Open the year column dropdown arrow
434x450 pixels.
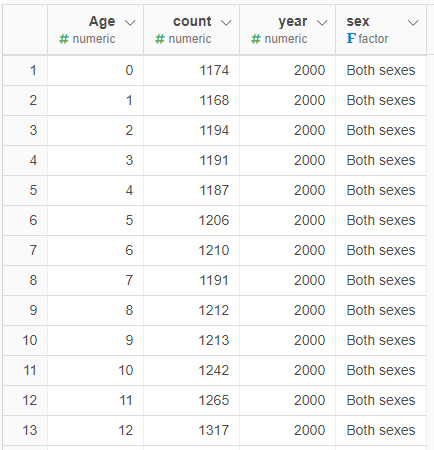322,23
